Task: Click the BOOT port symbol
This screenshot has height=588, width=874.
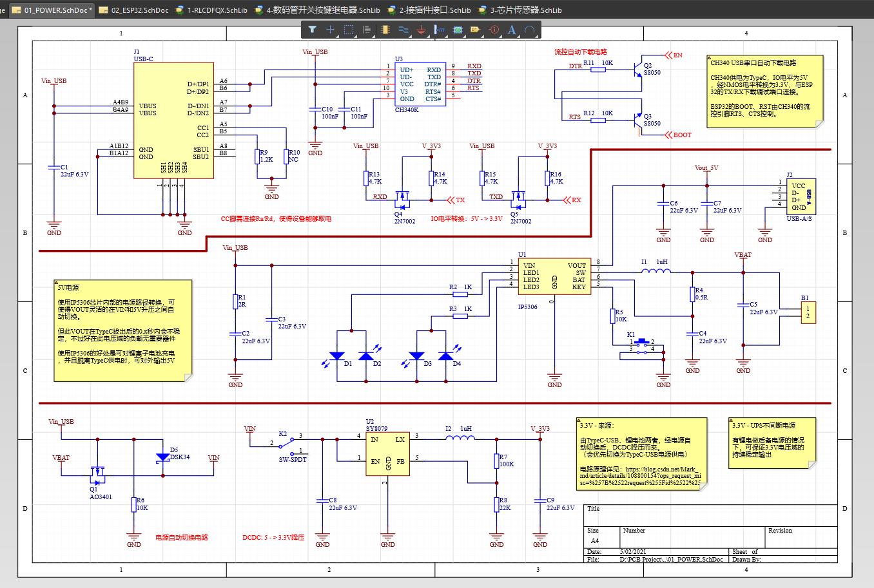Action: click(x=678, y=135)
